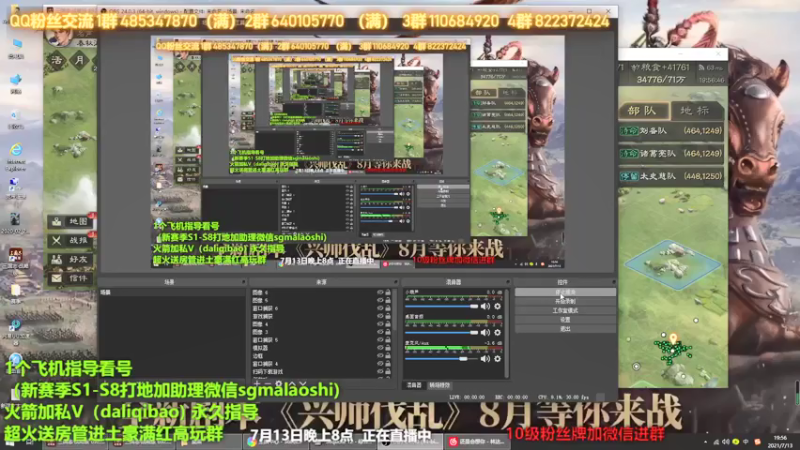Click lock icon of source 图像 5
Image resolution: width=800 pixels, height=450 pixels.
[388, 301]
